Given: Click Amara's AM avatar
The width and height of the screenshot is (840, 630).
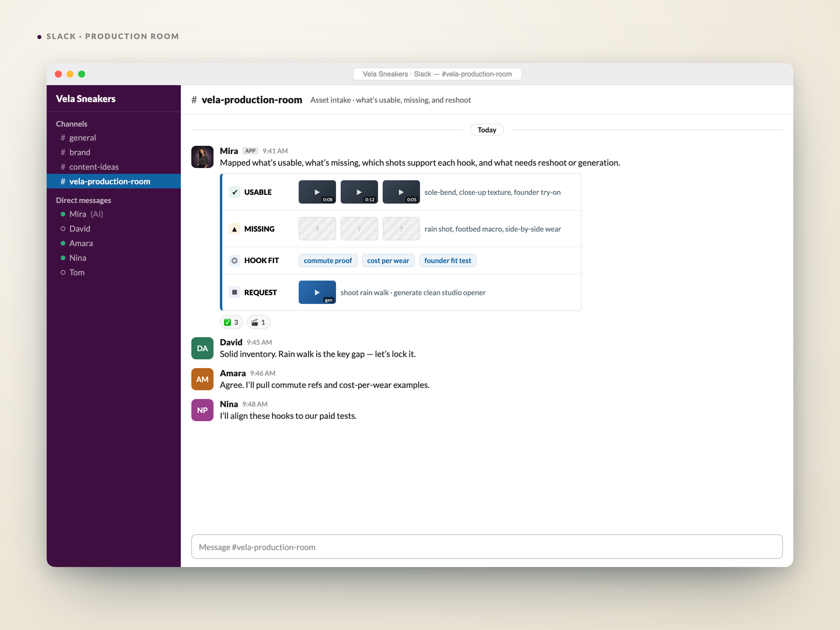Looking at the screenshot, I should pyautogui.click(x=202, y=379).
